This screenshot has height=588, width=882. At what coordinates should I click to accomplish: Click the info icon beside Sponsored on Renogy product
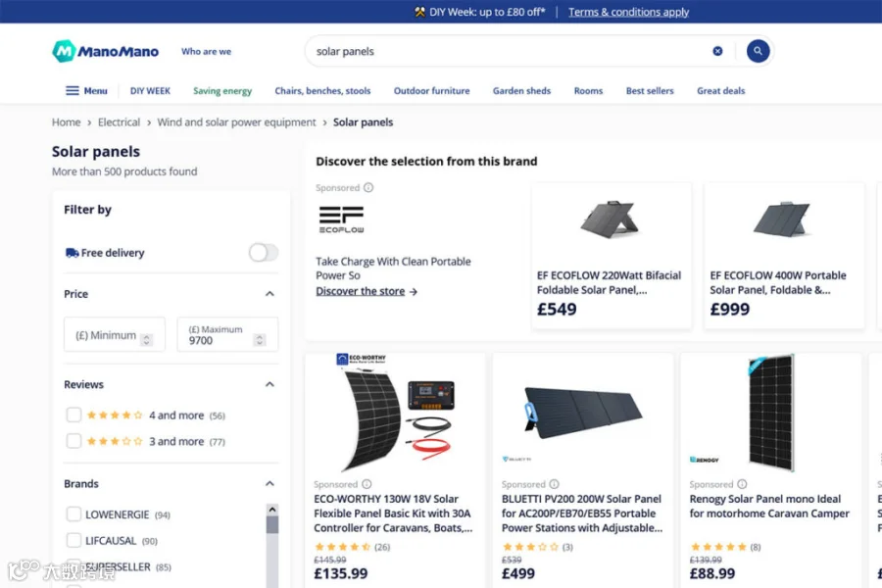coord(742,484)
